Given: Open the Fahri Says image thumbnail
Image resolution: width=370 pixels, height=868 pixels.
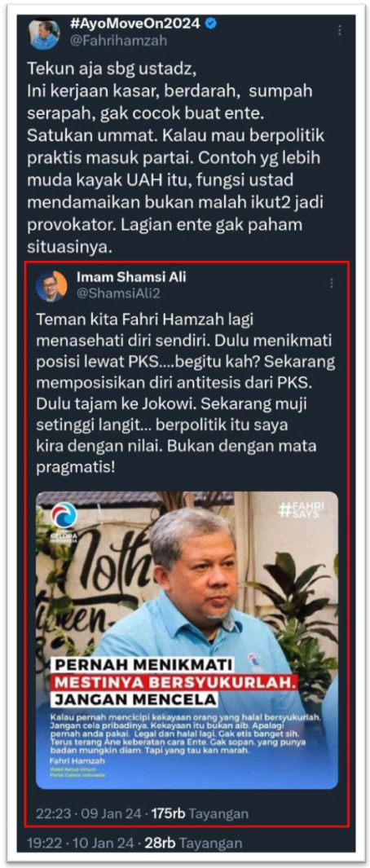Looking at the screenshot, I should pos(187,639).
